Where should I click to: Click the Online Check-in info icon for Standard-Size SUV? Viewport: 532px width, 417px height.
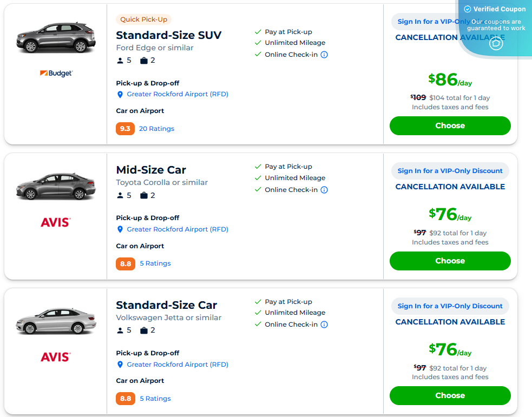(324, 54)
